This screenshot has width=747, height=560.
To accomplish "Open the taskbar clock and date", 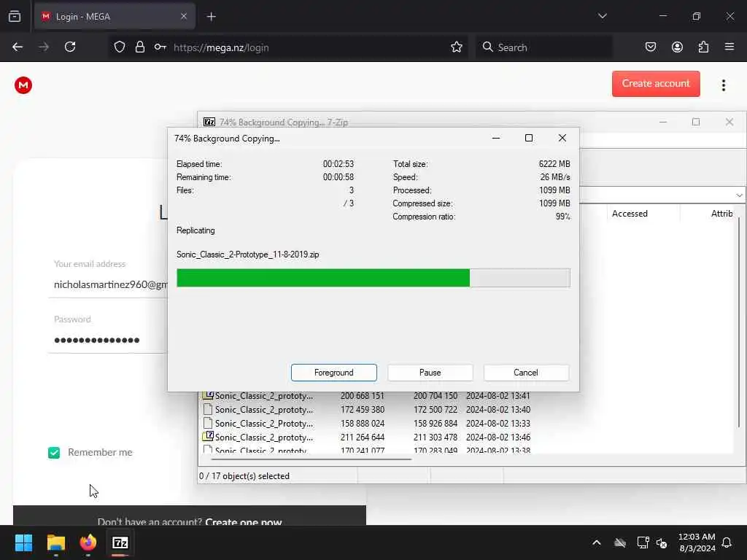I will click(697, 542).
